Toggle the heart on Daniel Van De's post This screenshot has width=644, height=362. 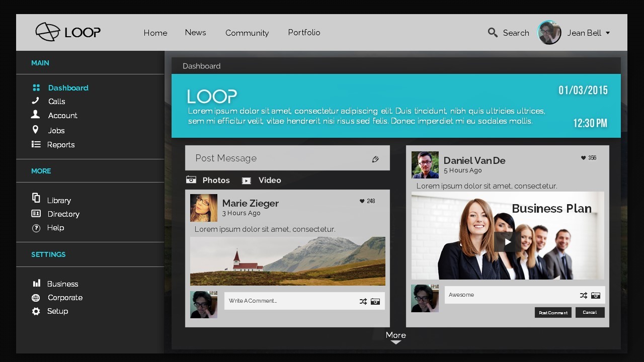point(583,157)
